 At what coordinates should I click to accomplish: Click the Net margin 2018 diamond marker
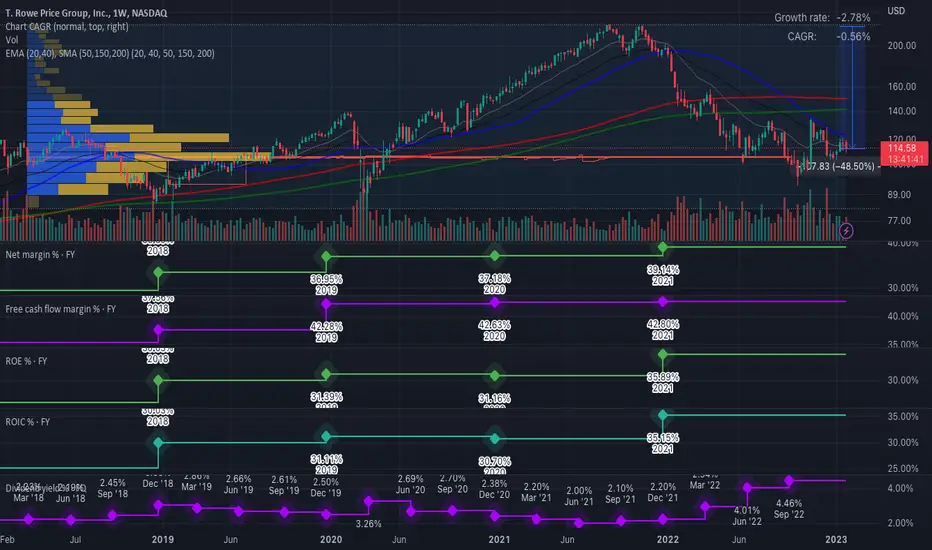[158, 272]
